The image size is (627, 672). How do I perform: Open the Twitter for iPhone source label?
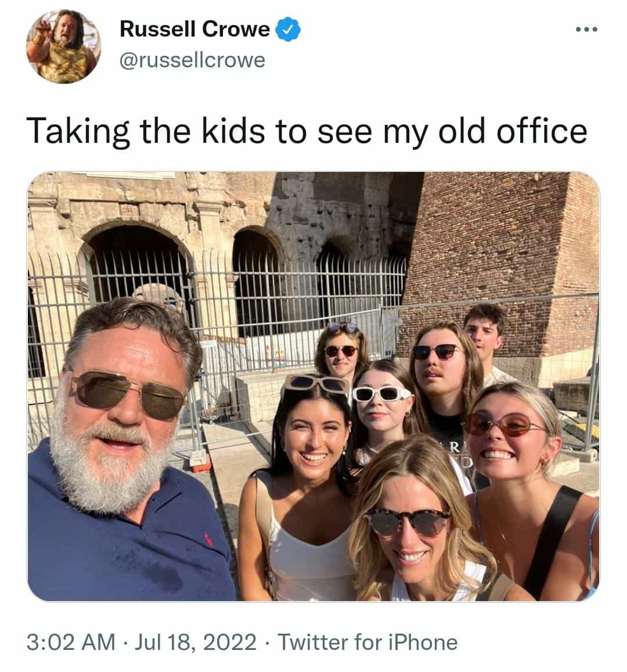click(x=367, y=642)
